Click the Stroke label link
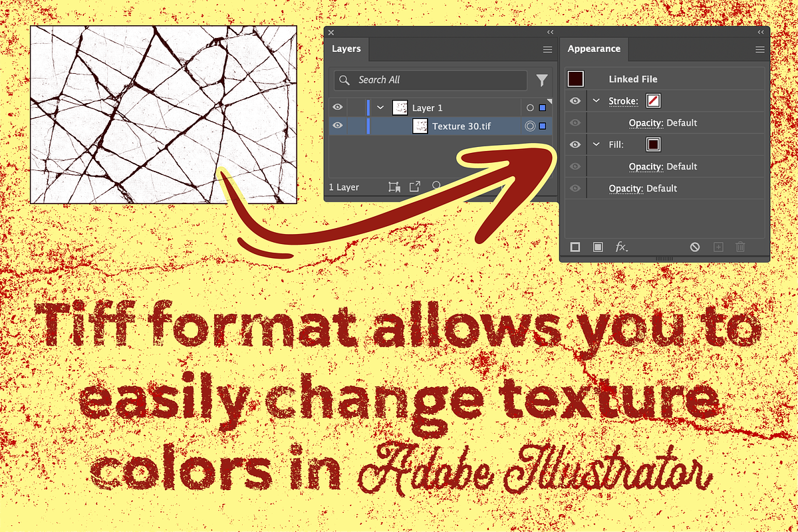Screen dimensions: 798x532 click(624, 101)
